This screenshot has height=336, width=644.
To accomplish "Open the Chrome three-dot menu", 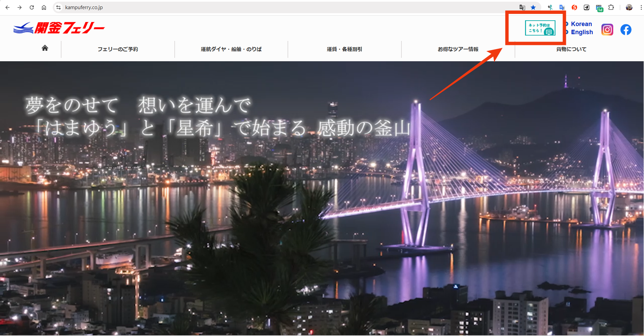I will pos(641,7).
